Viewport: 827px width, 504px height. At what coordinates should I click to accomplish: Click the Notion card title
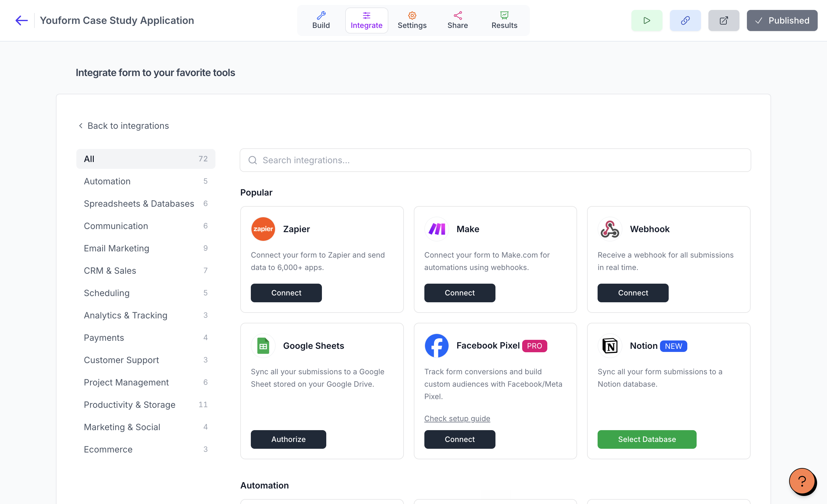[x=644, y=346]
